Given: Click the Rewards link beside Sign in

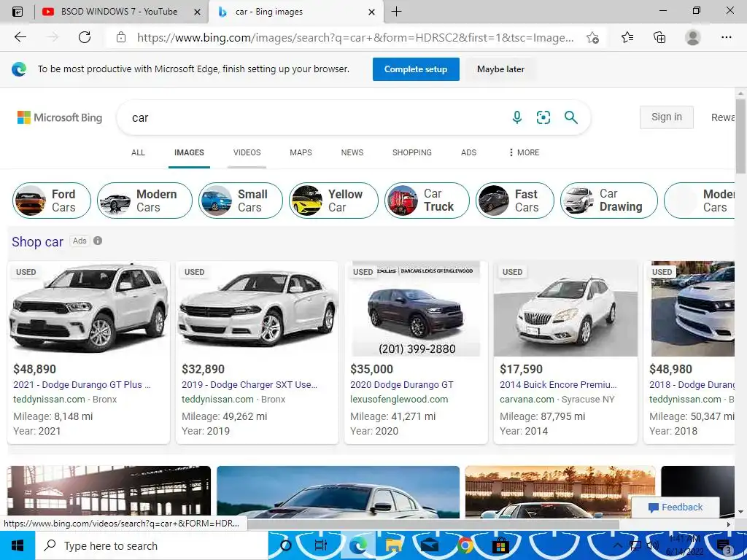Looking at the screenshot, I should coord(723,117).
